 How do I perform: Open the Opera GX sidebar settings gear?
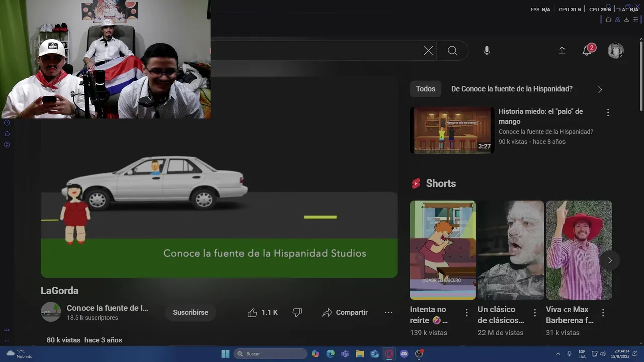pos(7,145)
